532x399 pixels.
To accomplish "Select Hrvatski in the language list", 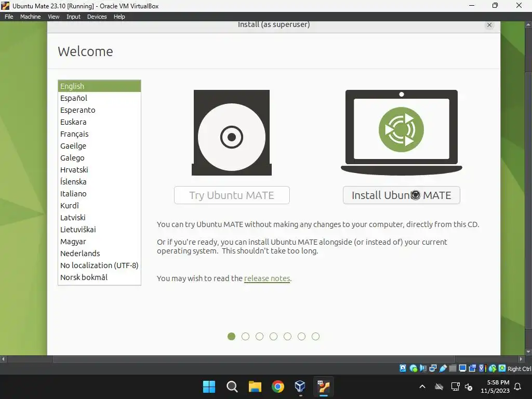I will pyautogui.click(x=99, y=170).
